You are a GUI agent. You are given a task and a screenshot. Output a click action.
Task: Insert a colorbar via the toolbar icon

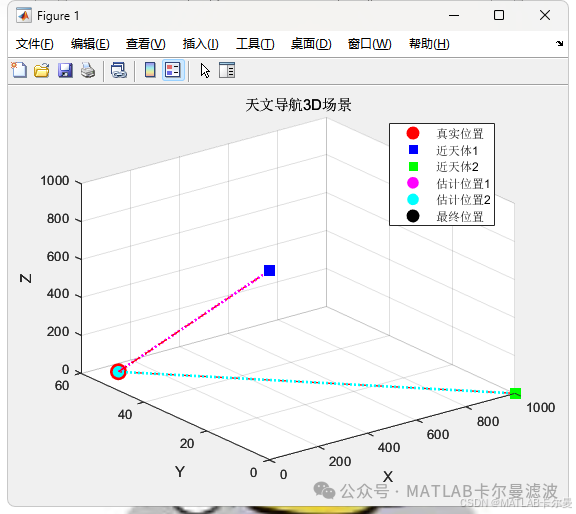click(x=150, y=70)
